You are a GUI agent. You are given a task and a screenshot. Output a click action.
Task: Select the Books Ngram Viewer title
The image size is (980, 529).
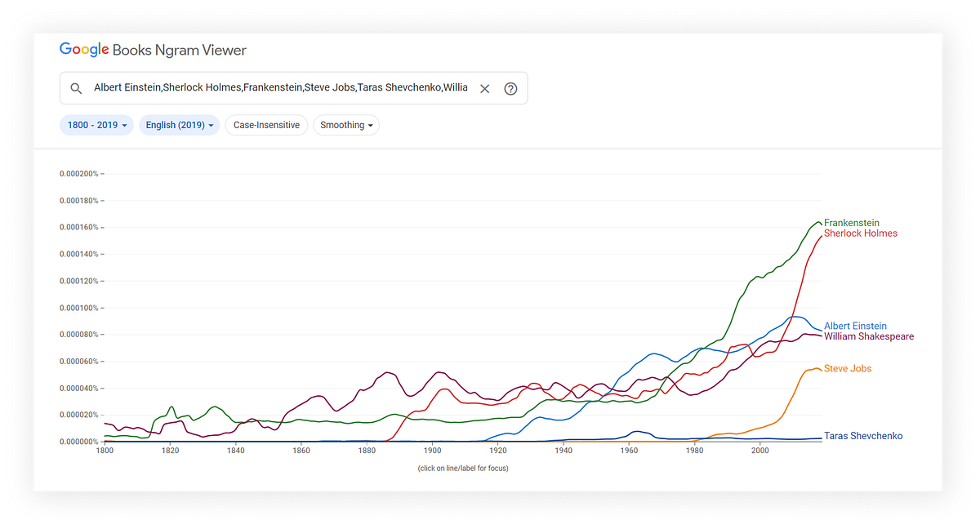click(178, 50)
